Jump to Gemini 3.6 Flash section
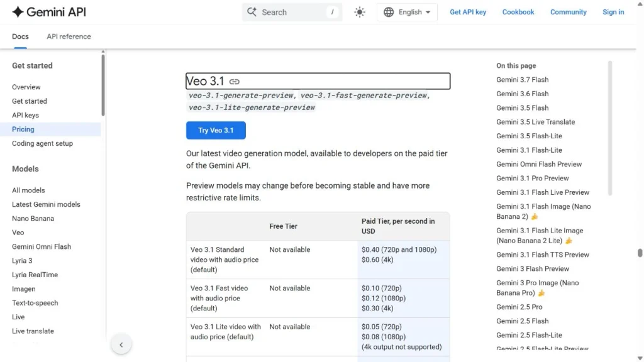Image resolution: width=644 pixels, height=362 pixels. [x=522, y=94]
